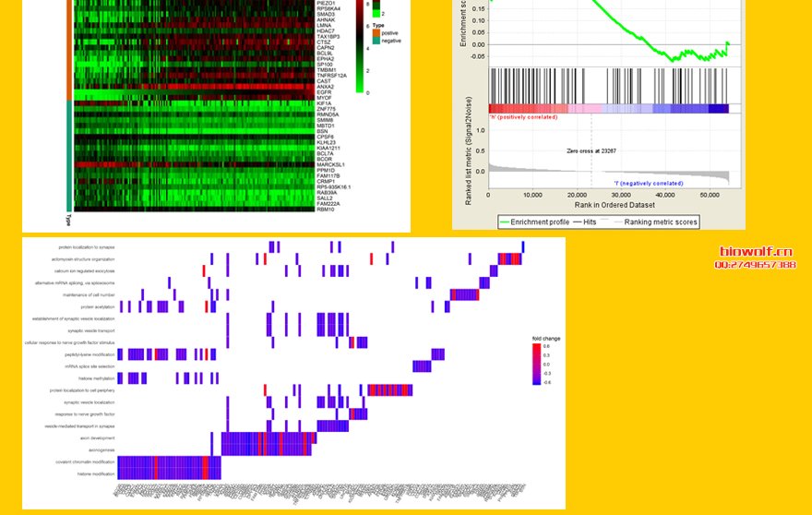
Task: Select the MBTD1 row label
Action: click(x=326, y=126)
